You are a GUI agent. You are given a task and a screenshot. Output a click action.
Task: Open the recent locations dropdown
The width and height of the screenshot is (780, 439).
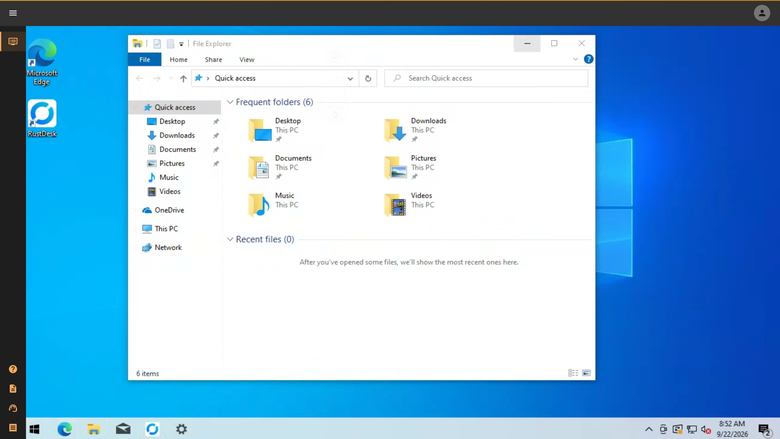[x=171, y=79]
